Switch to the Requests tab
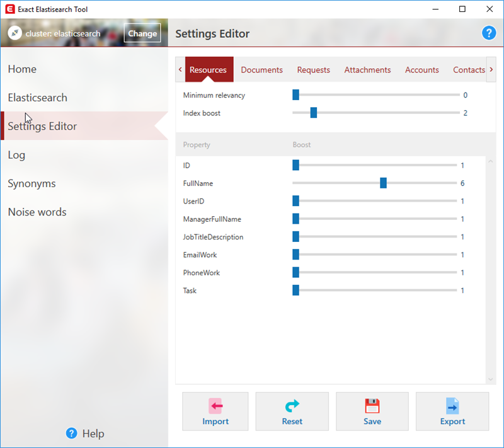The height and width of the screenshot is (448, 504). [313, 70]
